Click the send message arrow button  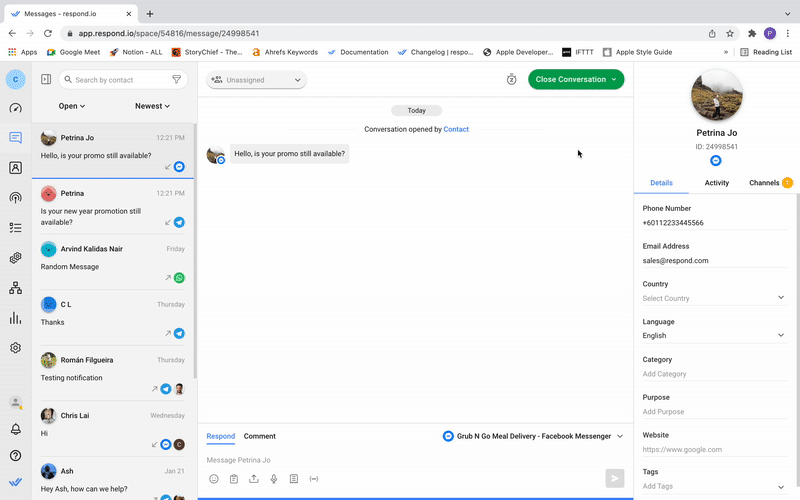[615, 478]
